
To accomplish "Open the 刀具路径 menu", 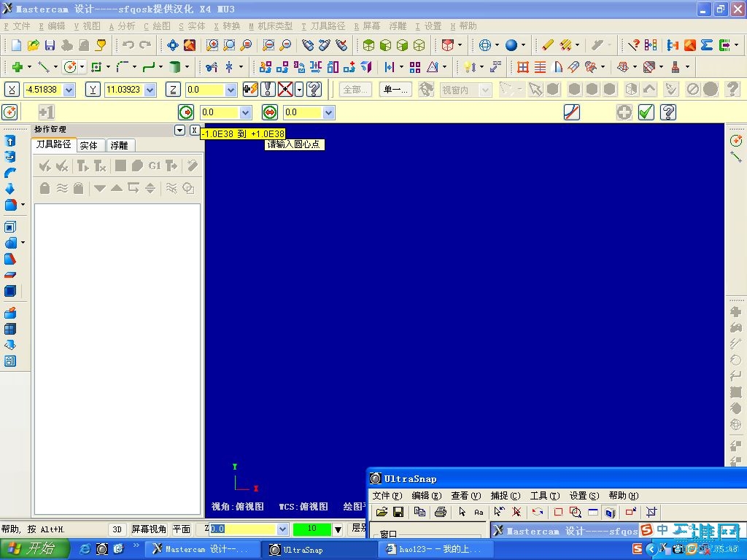I will point(323,26).
